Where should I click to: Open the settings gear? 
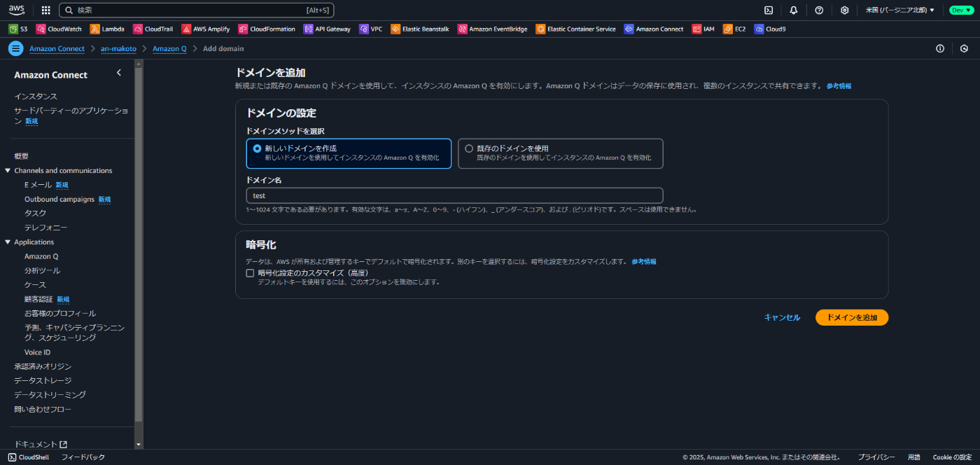pyautogui.click(x=844, y=10)
